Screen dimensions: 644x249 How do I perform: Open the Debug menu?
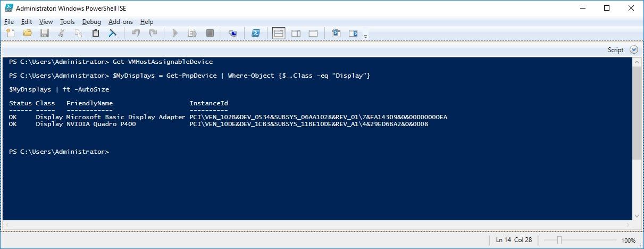pyautogui.click(x=91, y=22)
